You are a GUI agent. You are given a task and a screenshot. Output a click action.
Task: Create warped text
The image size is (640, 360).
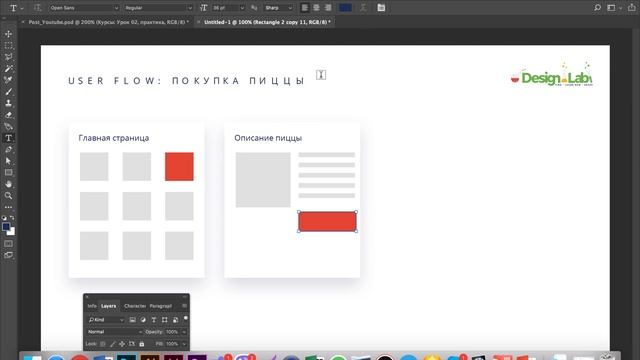coord(363,8)
